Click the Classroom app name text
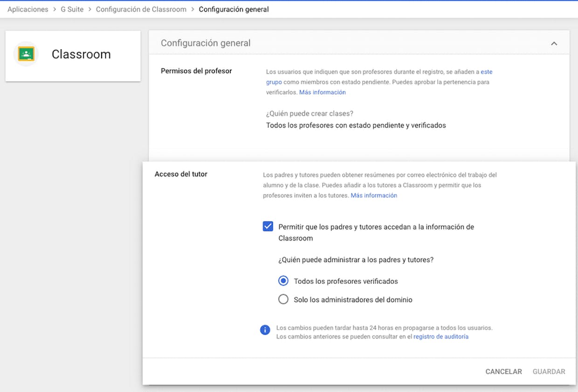Viewport: 578px width, 392px height. coord(81,54)
